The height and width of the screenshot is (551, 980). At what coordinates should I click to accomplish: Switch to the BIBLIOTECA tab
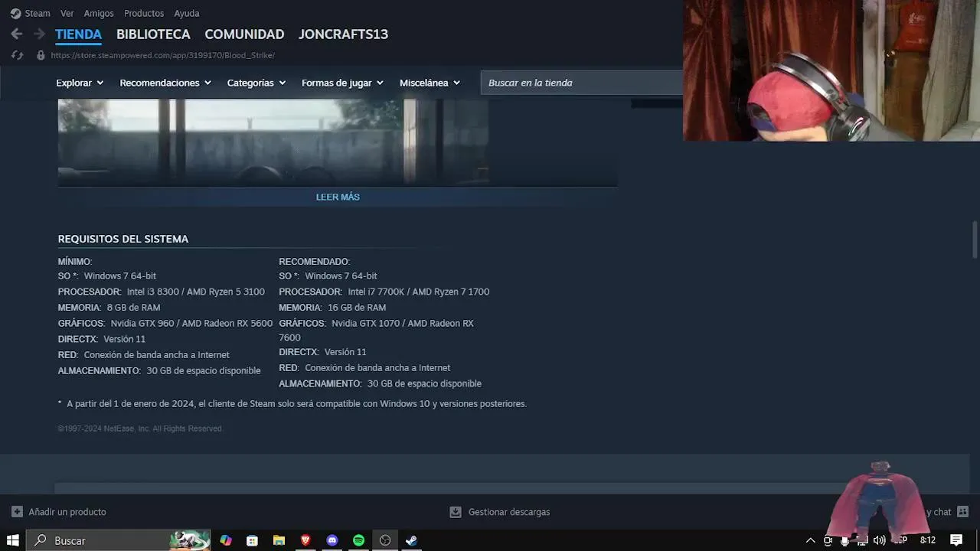tap(153, 34)
